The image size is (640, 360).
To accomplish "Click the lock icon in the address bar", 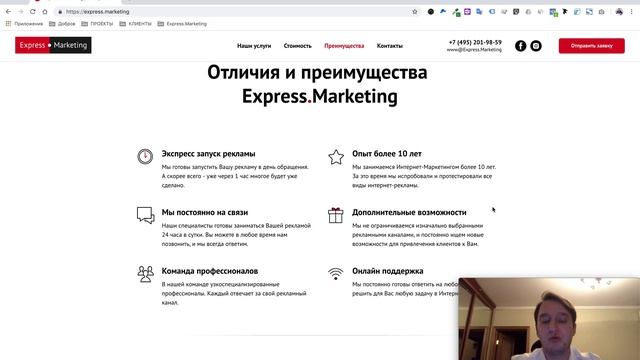I will tap(60, 12).
